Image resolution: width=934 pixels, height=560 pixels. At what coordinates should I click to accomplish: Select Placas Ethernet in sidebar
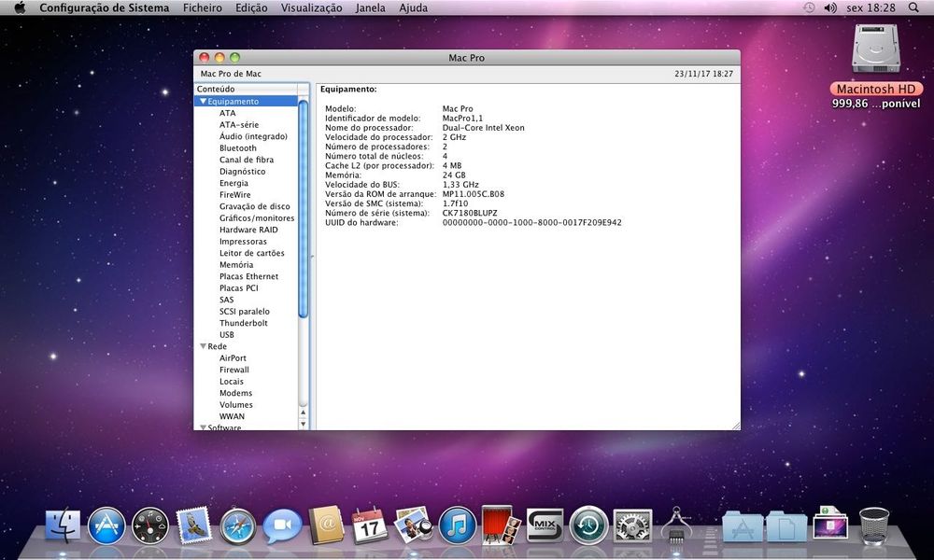(x=248, y=276)
